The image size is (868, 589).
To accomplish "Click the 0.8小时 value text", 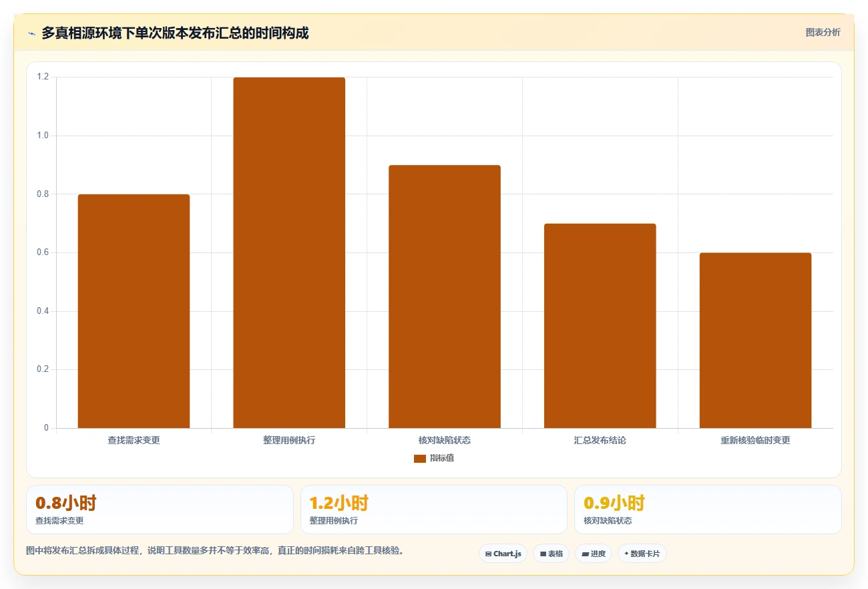I will (x=66, y=503).
